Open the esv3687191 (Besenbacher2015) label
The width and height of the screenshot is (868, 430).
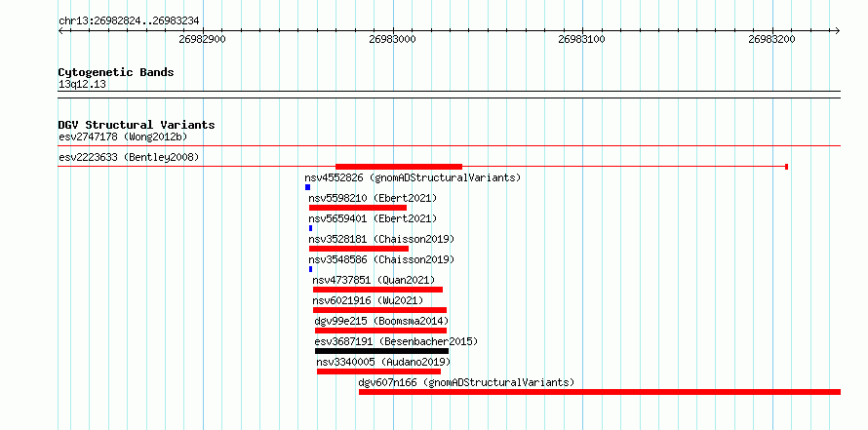coord(396,341)
